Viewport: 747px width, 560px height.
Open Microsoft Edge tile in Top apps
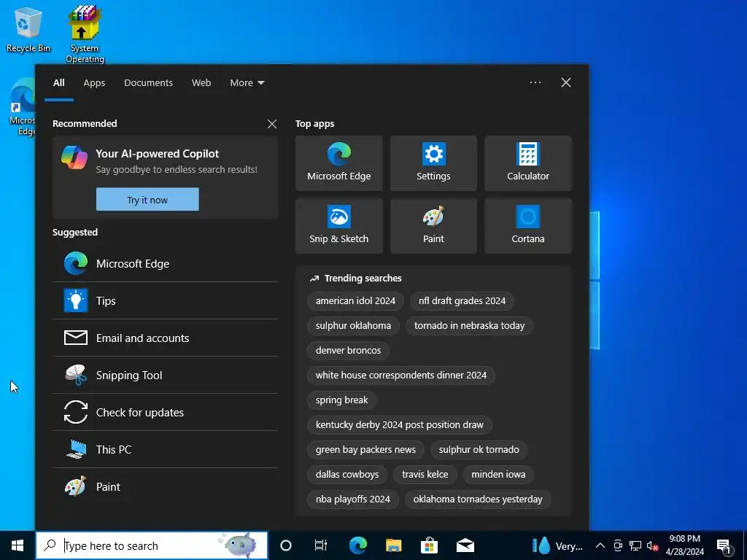[338, 163]
